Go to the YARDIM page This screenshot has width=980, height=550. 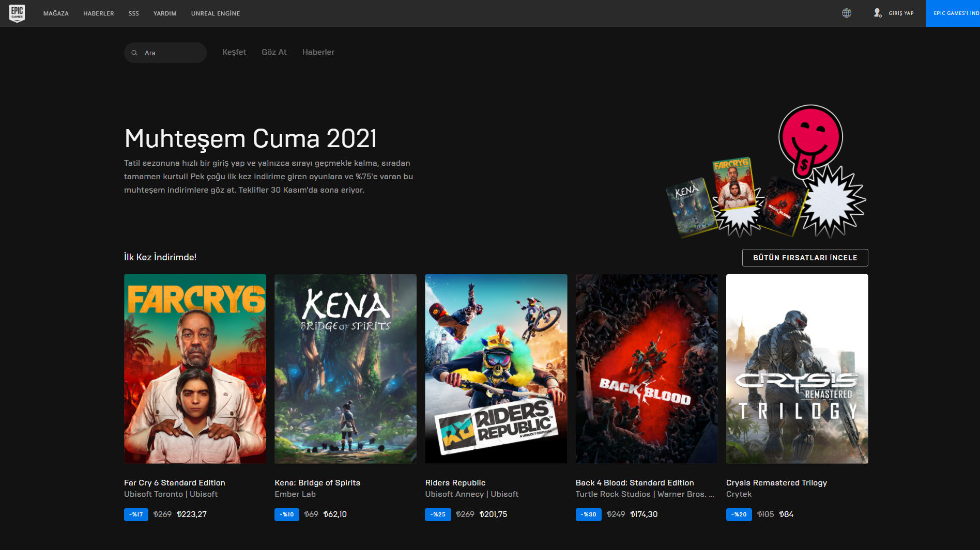(164, 13)
